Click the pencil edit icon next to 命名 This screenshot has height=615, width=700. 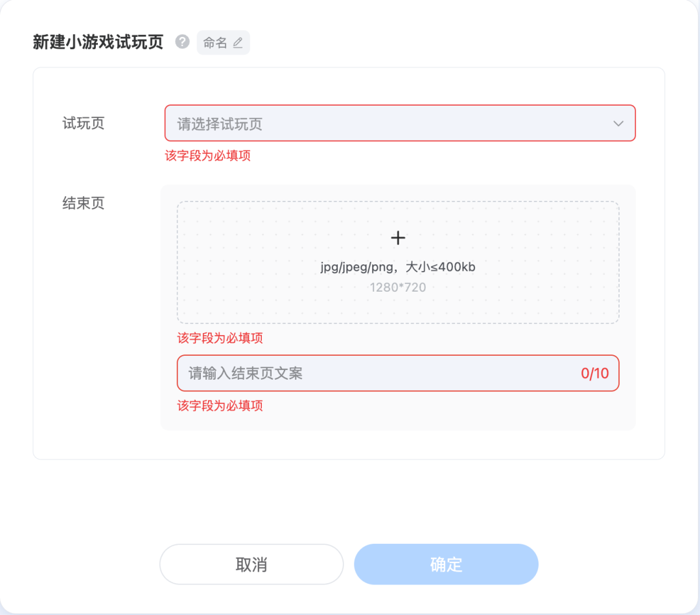click(238, 42)
